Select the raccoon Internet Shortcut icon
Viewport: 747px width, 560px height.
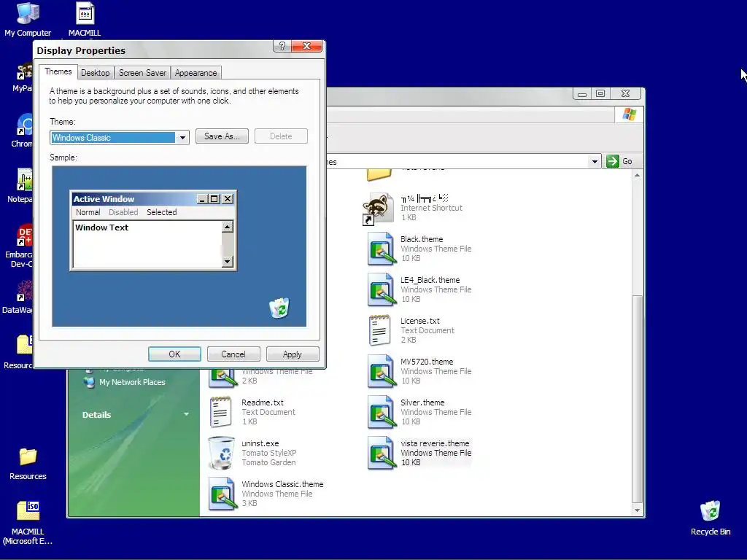(x=379, y=208)
